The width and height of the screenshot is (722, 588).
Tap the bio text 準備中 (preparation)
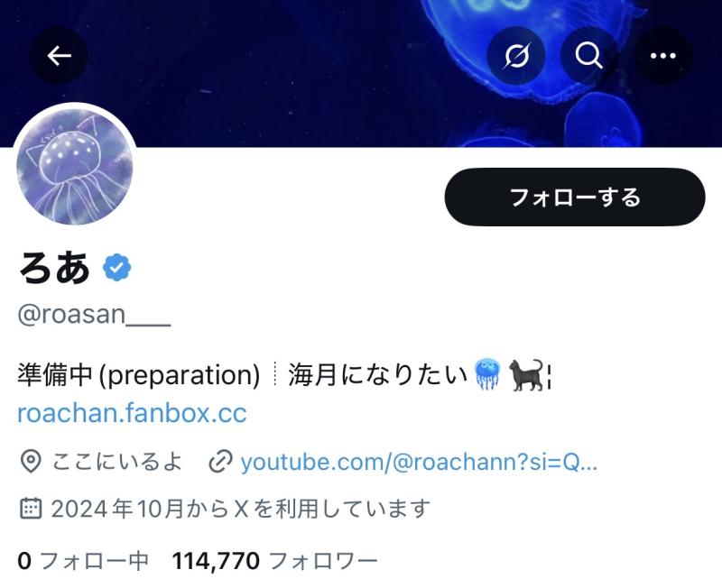(x=139, y=374)
